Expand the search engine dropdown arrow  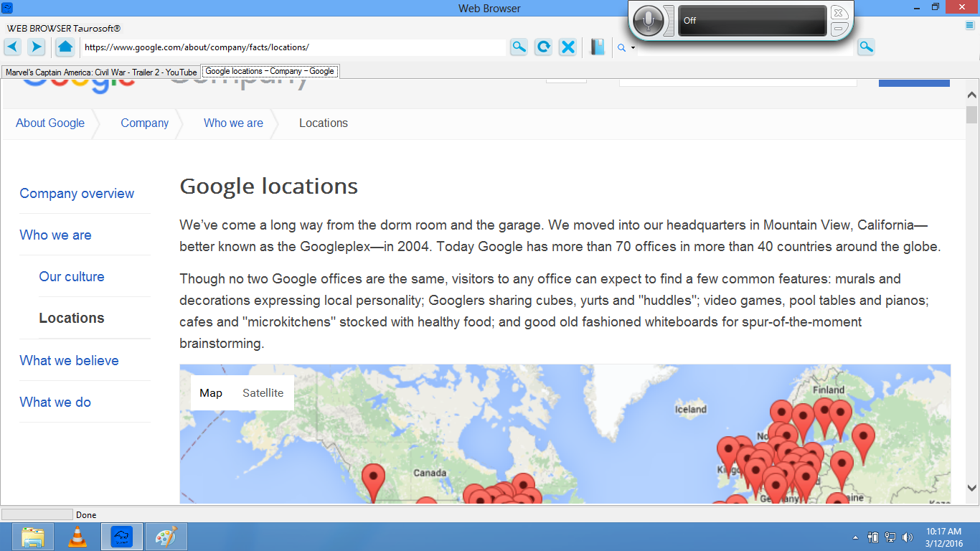click(x=633, y=48)
